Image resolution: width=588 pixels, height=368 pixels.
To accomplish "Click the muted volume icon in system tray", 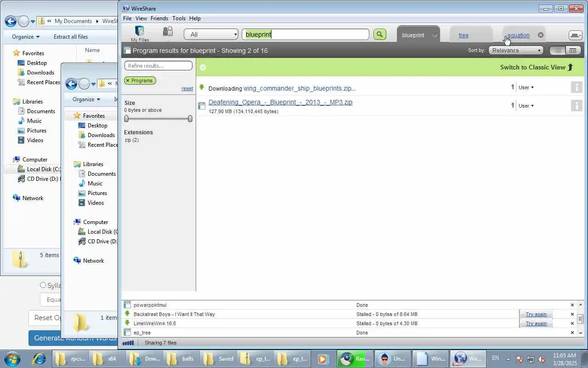I will [542, 359].
